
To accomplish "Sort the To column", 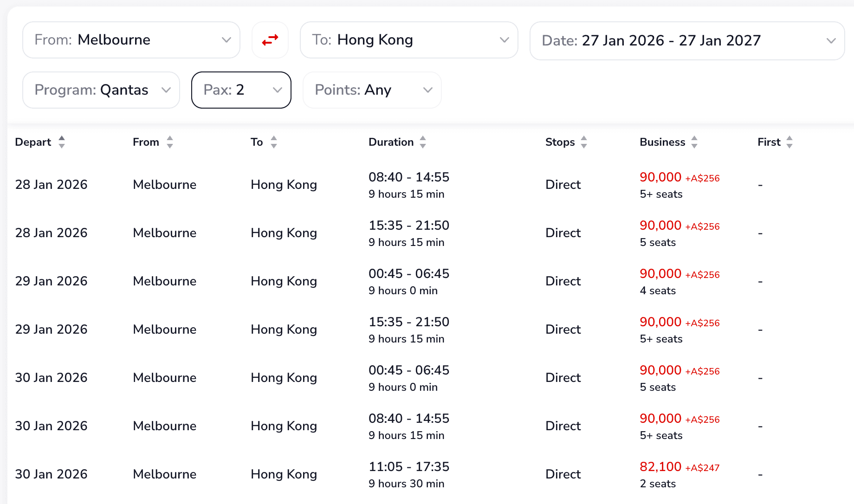I will point(274,142).
